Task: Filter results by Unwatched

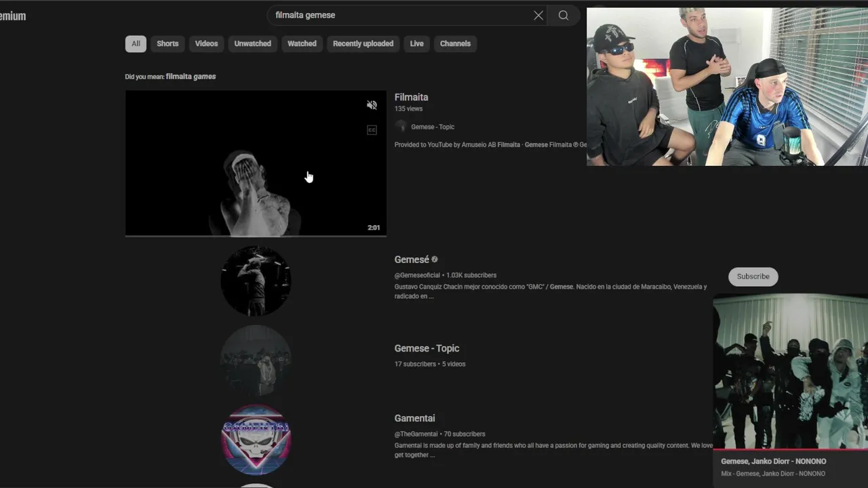Action: pos(252,43)
